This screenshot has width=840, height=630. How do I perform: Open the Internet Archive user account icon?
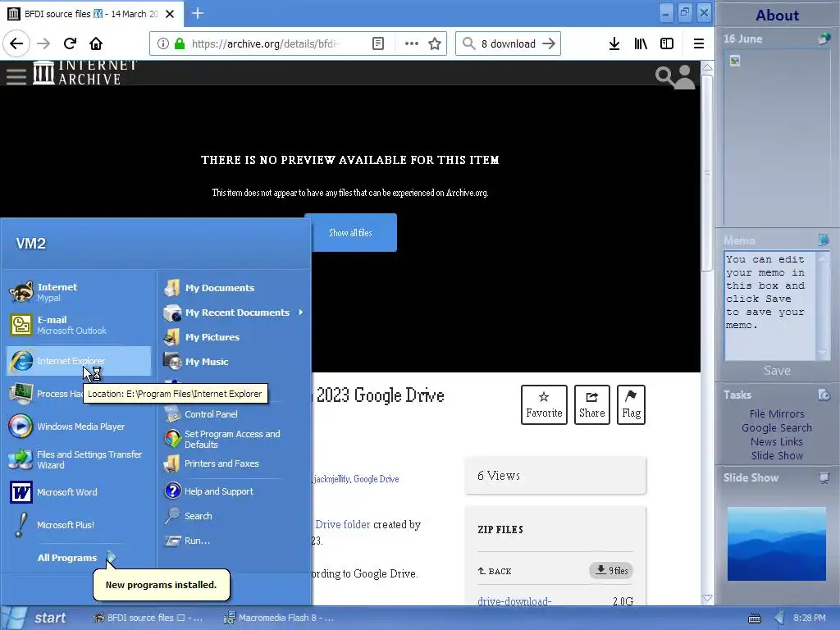[684, 76]
